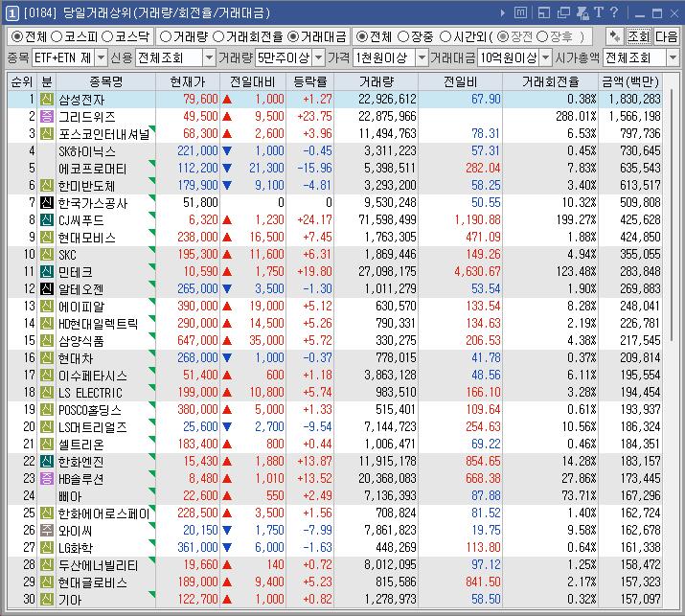Click the purple 증 badge in 그리드위즈 row
Screen dimensions: 685x616
tap(47, 116)
